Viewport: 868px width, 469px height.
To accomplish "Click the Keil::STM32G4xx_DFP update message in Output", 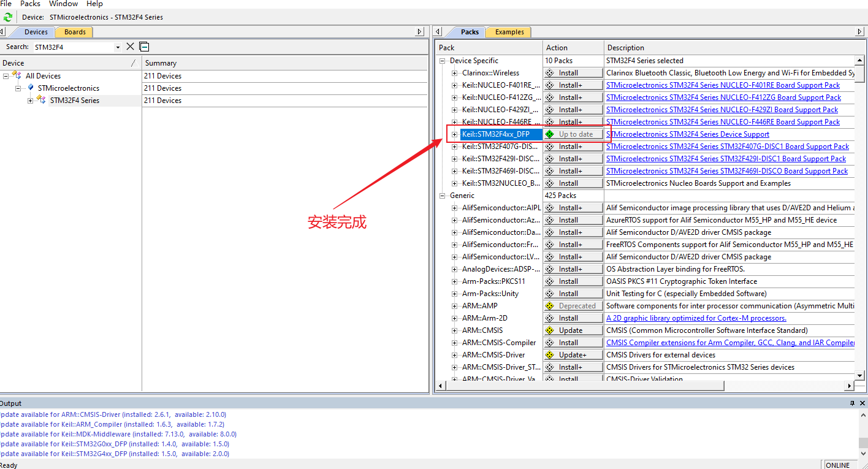I will pyautogui.click(x=115, y=454).
